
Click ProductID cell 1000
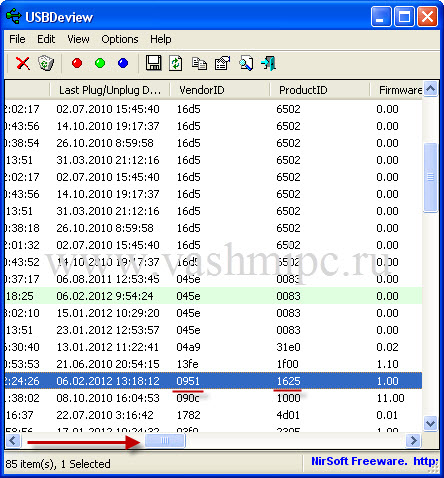pyautogui.click(x=288, y=398)
